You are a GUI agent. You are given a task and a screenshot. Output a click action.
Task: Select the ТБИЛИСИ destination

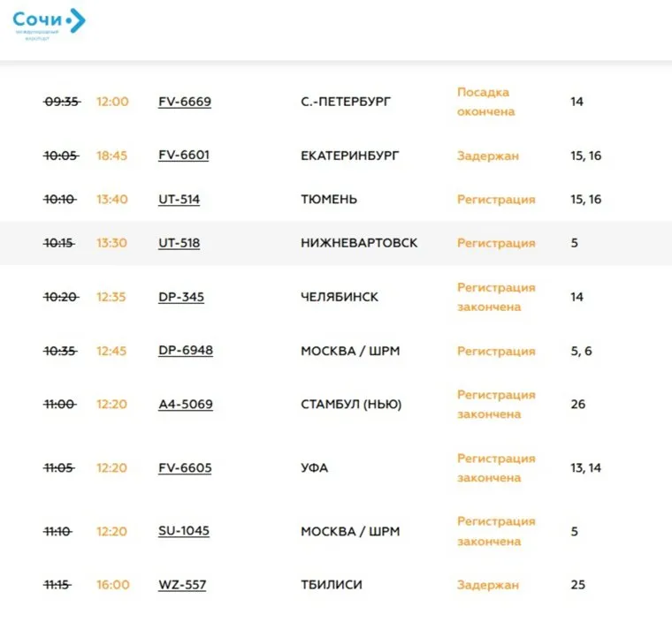(x=332, y=585)
